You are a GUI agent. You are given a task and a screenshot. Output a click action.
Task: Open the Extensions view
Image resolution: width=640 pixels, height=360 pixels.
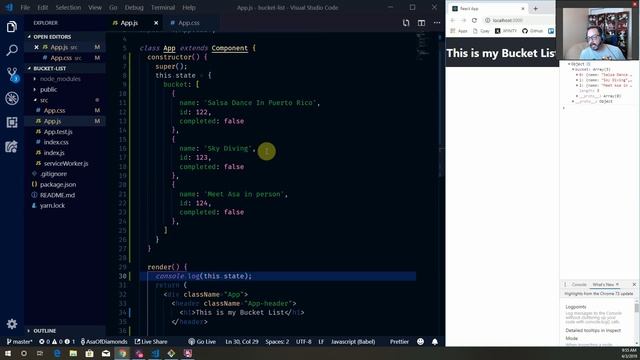[x=12, y=122]
